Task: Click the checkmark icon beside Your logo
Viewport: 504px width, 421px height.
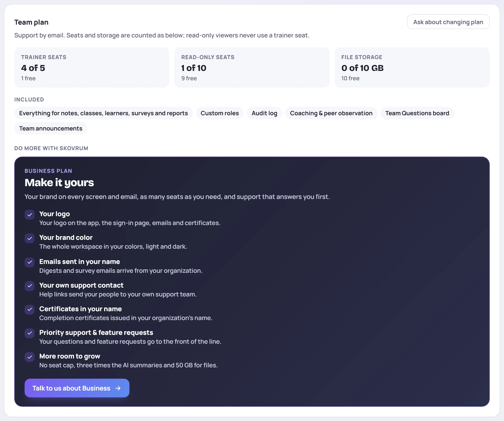Action: point(30,215)
